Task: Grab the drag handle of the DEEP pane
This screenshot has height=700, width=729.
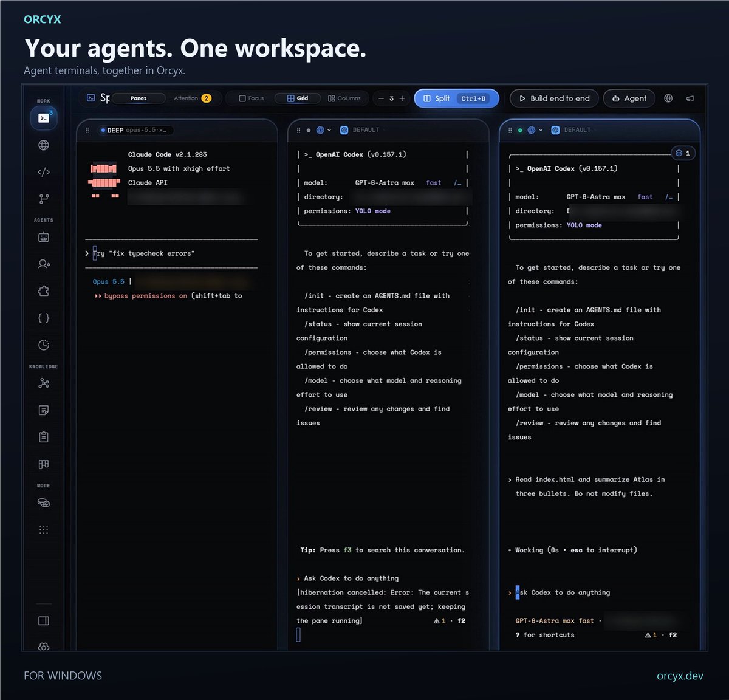Action: 87,130
